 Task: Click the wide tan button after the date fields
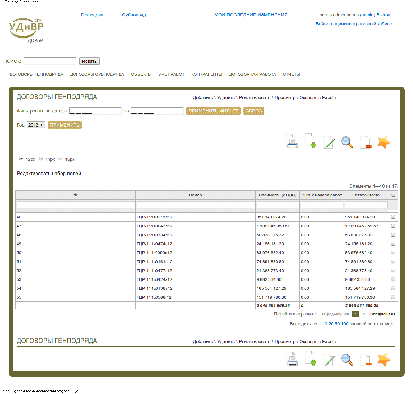[x=213, y=111]
